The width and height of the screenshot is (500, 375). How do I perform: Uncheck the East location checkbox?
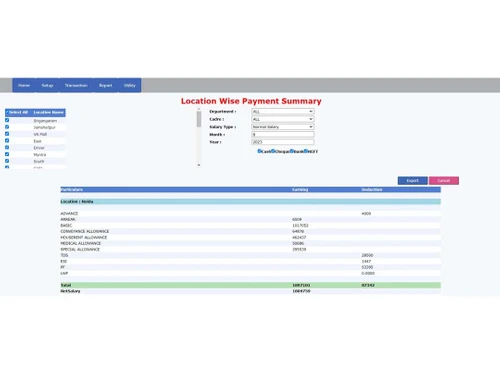pos(7,141)
